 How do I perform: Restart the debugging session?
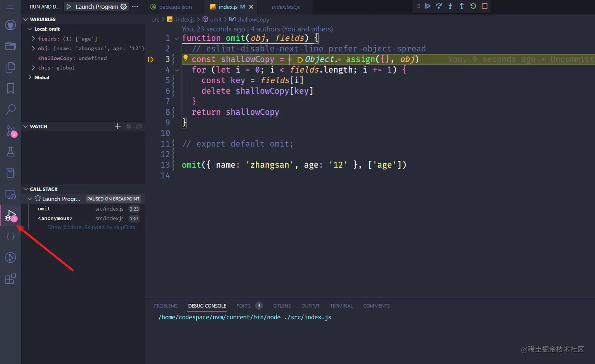(x=473, y=6)
